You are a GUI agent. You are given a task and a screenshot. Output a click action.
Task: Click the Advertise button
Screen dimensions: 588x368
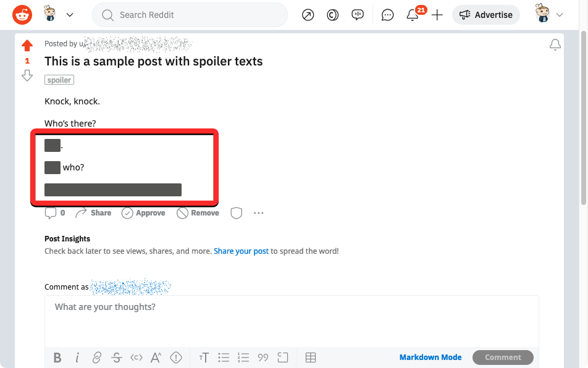tap(486, 15)
